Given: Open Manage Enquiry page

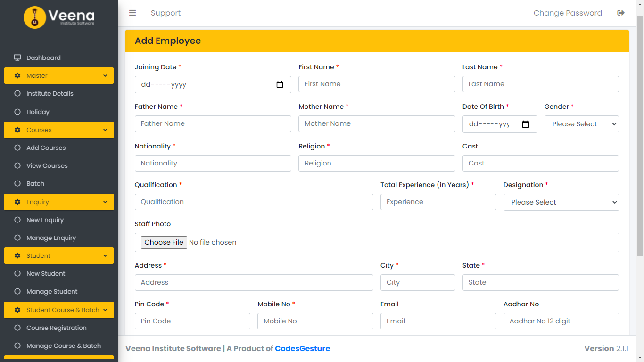Looking at the screenshot, I should pyautogui.click(x=59, y=238).
